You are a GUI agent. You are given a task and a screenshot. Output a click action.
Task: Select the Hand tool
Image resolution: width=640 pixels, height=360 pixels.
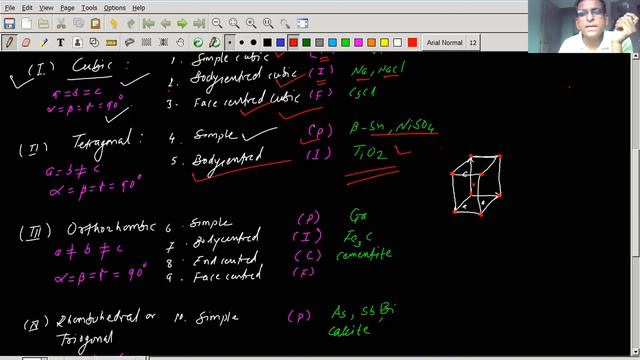180,42
